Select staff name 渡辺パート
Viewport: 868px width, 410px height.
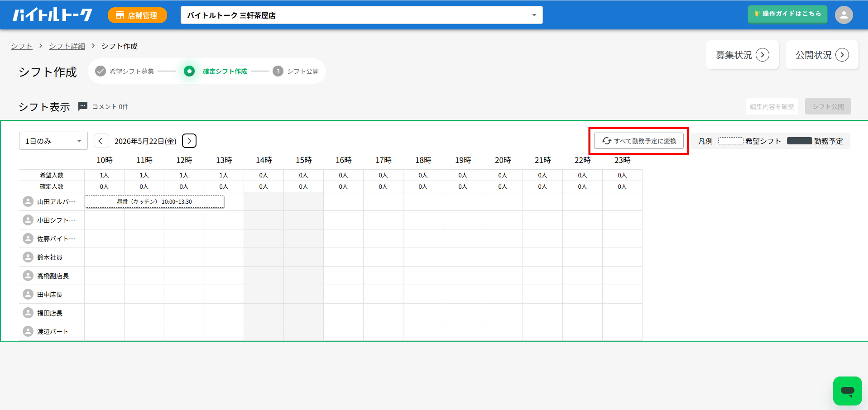(x=53, y=331)
